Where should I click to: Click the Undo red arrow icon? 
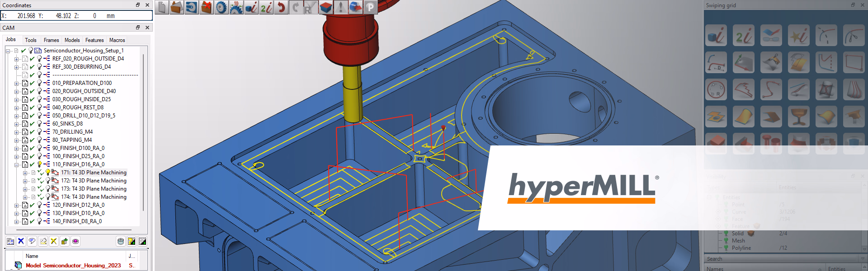[281, 8]
